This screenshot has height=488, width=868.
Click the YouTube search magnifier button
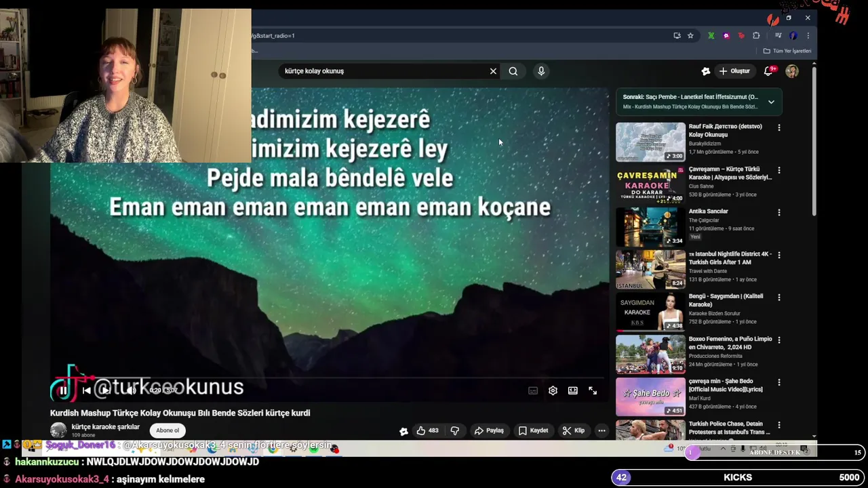[x=513, y=71]
